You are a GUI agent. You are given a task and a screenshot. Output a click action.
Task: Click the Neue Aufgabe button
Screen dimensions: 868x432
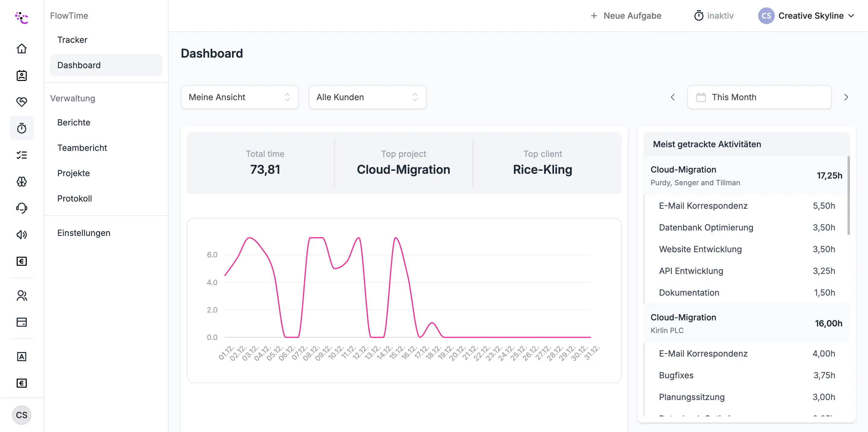point(626,16)
